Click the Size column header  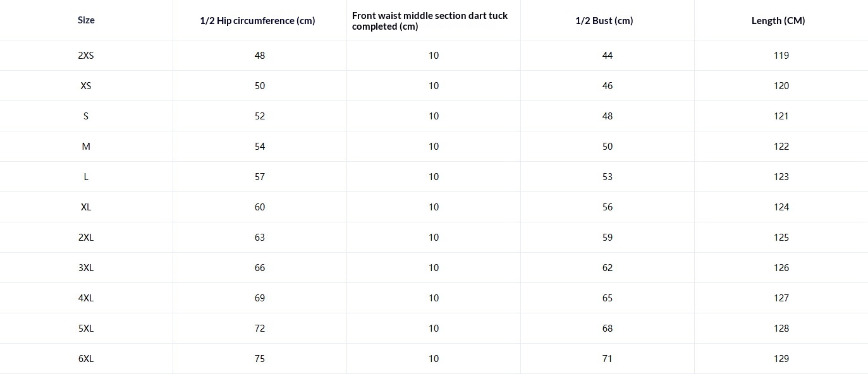86,20
